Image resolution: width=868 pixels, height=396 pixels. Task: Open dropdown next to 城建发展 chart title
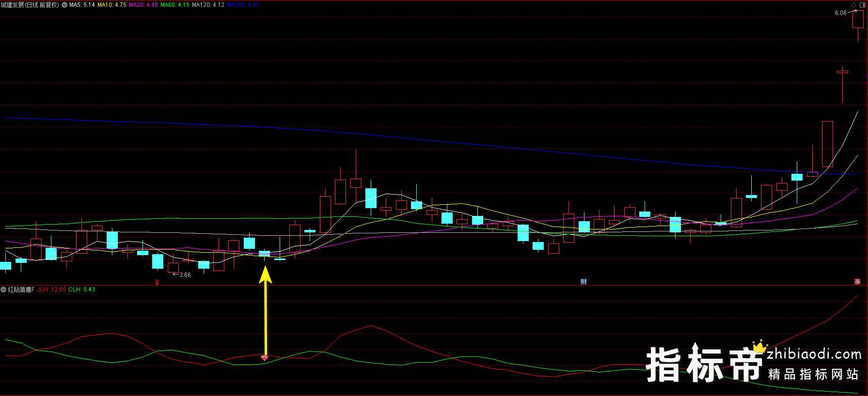tap(64, 5)
